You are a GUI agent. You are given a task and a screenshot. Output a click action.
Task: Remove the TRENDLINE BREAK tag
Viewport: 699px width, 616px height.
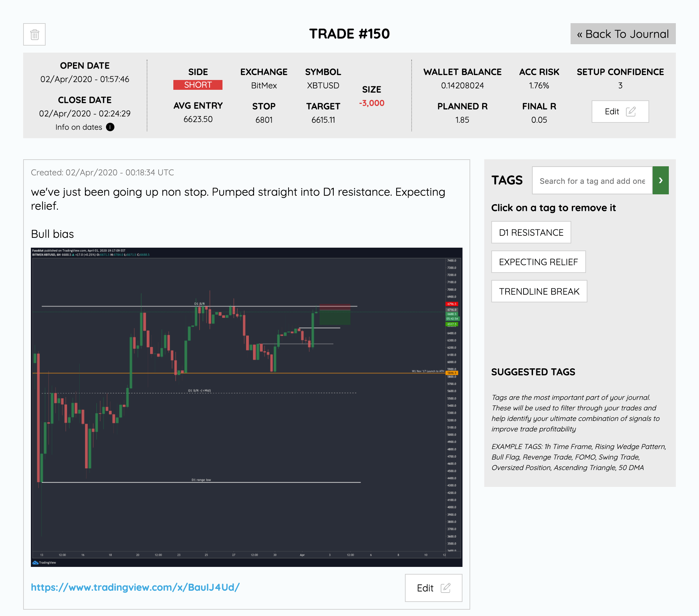tap(538, 292)
